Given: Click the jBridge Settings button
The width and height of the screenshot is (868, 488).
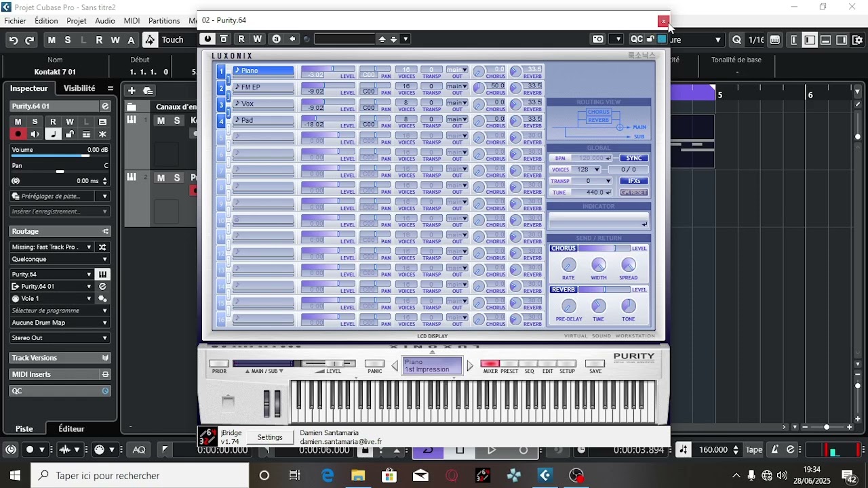Looking at the screenshot, I should (x=270, y=437).
